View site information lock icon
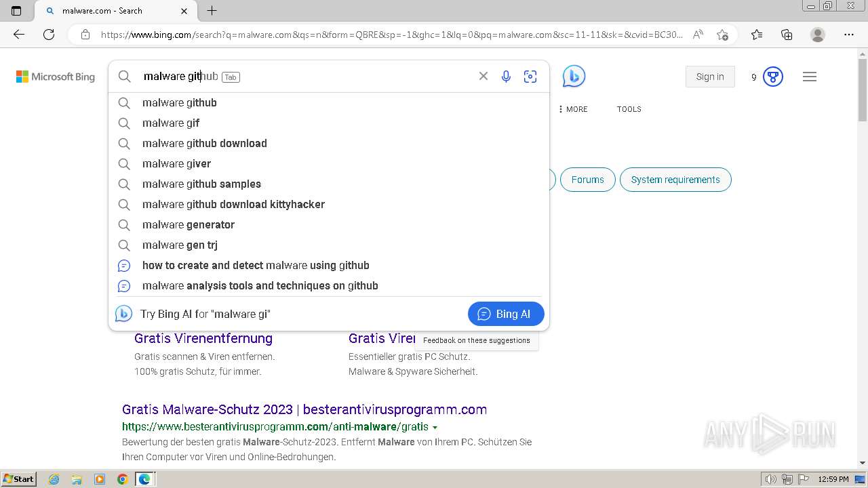868x488 pixels. coord(85,35)
